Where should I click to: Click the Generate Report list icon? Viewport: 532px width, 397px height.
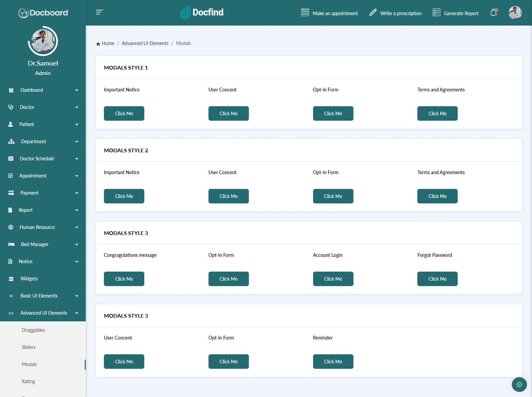point(436,13)
